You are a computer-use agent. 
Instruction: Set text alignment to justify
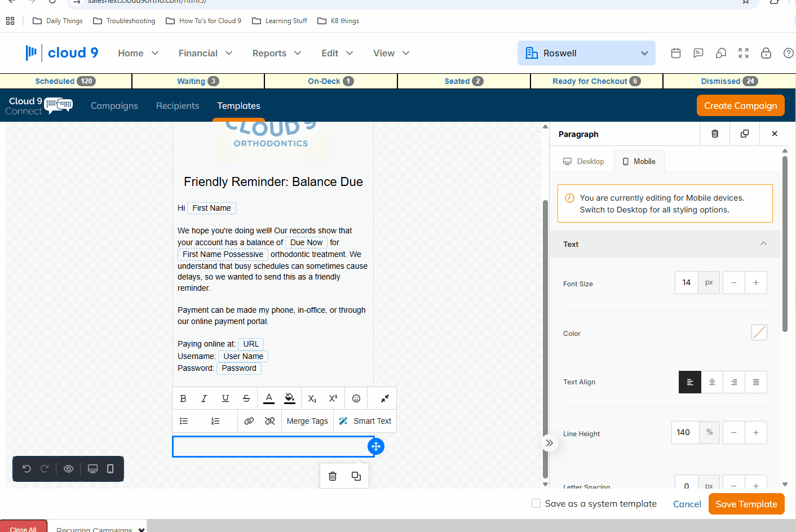click(x=756, y=382)
